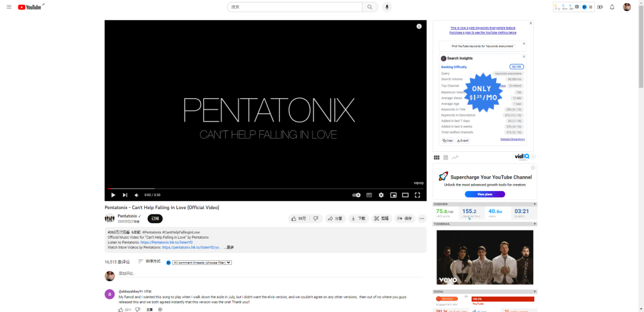Subscribe to the Pentatonix channel
The image size is (644, 312).
pos(155,219)
